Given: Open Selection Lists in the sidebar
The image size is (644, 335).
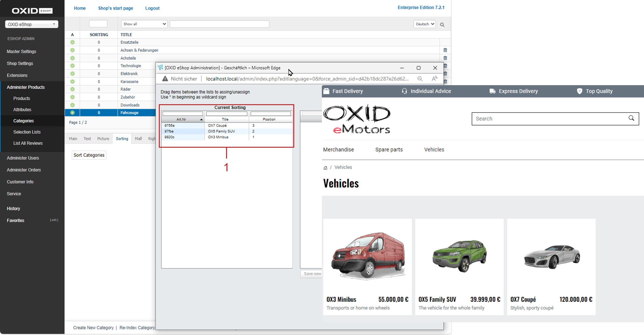Looking at the screenshot, I should pos(27,132).
